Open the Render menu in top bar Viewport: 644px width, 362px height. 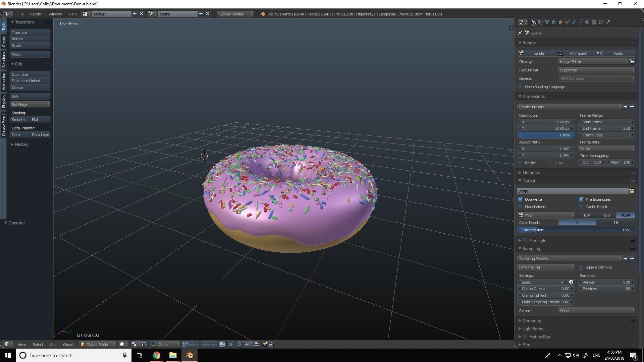point(36,14)
